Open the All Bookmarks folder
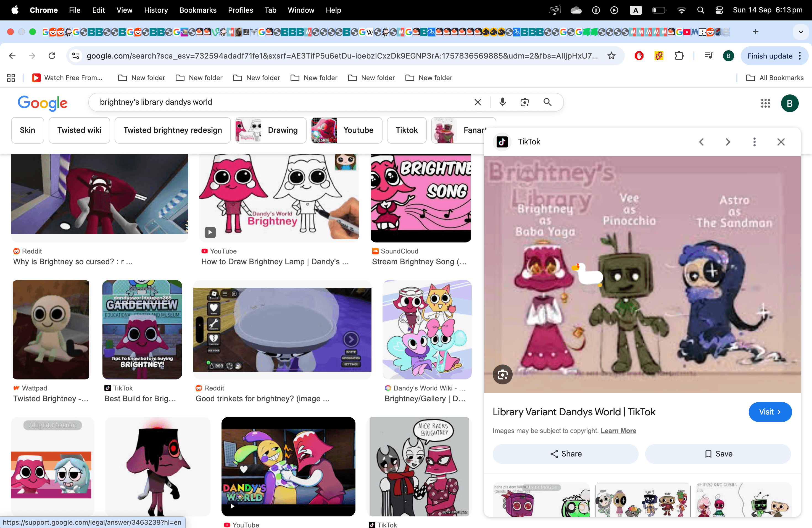Viewport: 812px width, 528px height. coord(774,78)
